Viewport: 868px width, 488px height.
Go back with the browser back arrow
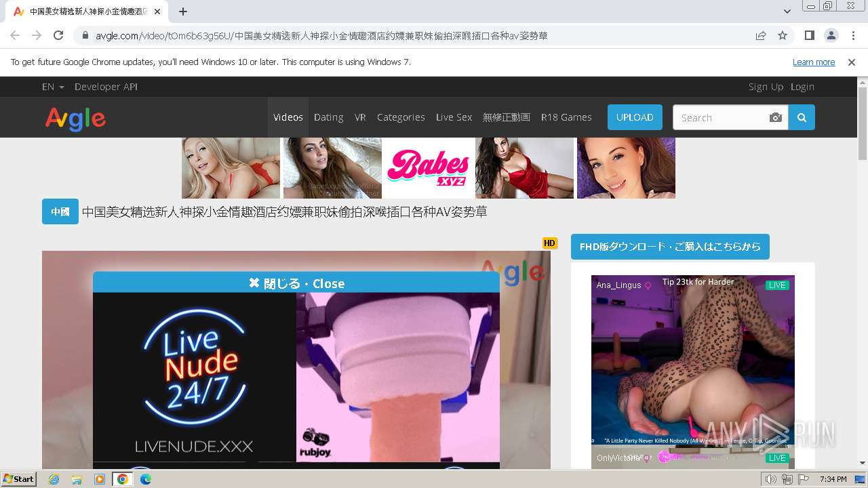point(15,35)
